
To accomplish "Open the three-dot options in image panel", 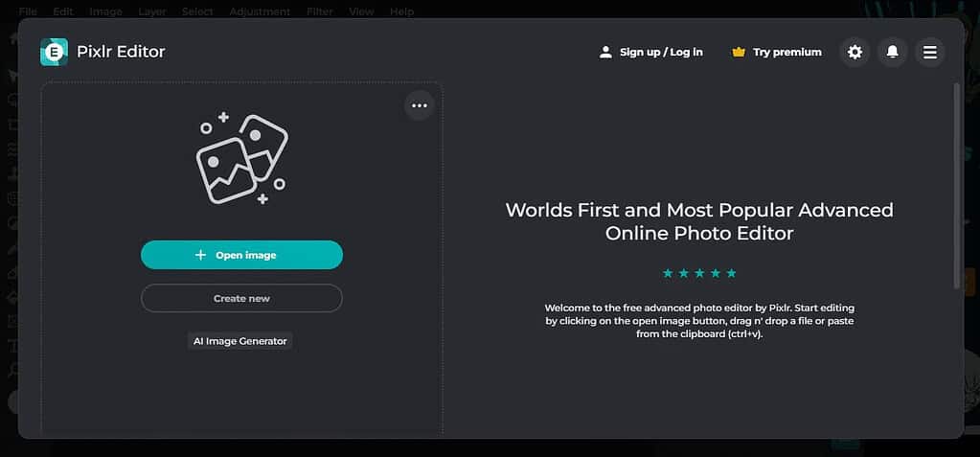I will tap(420, 105).
